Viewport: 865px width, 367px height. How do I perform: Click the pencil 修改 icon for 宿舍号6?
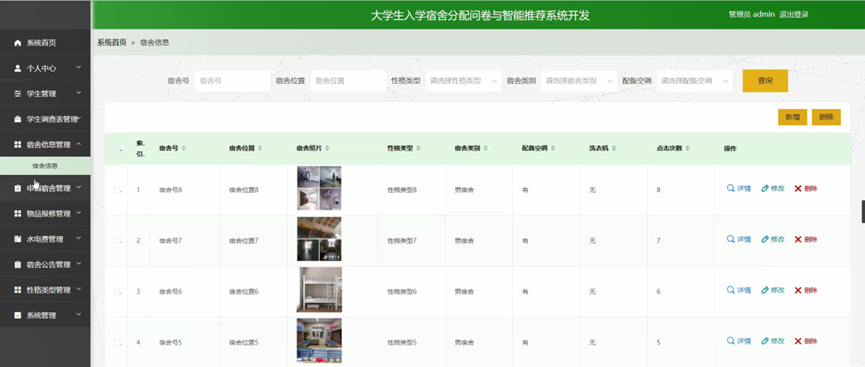765,290
